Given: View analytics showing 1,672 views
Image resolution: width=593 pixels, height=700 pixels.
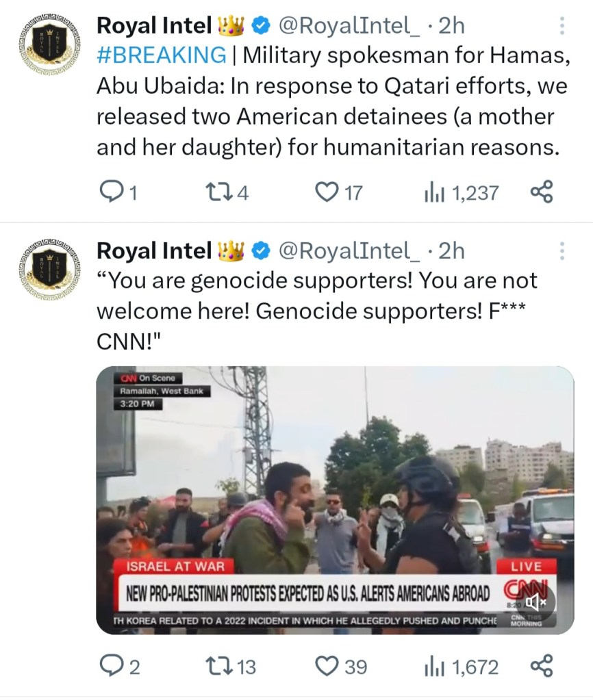Looking at the screenshot, I should click(461, 666).
